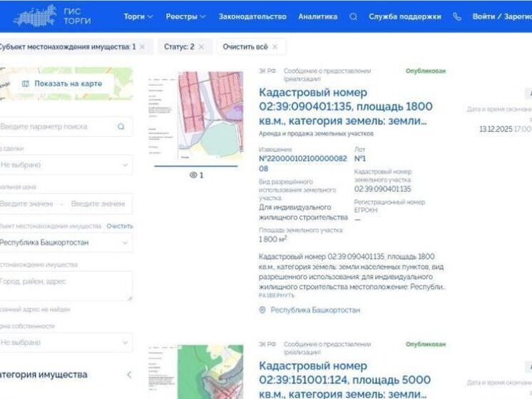532x399 pixels.
Task: Open lot title Кадастровый номер 02:39:151001:124
Action: pos(344,380)
